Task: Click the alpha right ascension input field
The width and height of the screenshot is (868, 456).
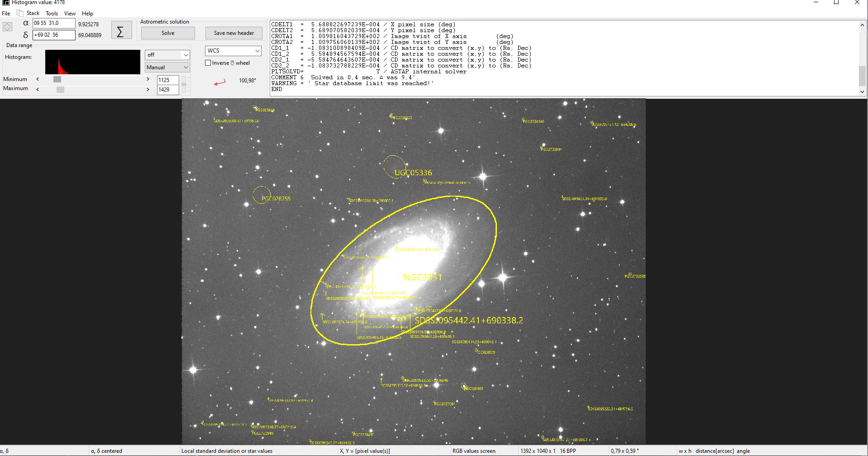Action: [x=54, y=23]
